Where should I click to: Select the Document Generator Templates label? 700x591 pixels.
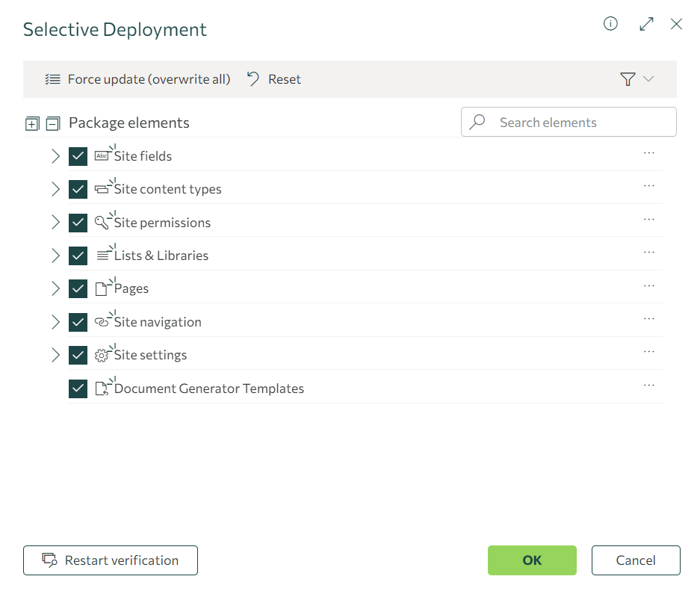pyautogui.click(x=209, y=389)
